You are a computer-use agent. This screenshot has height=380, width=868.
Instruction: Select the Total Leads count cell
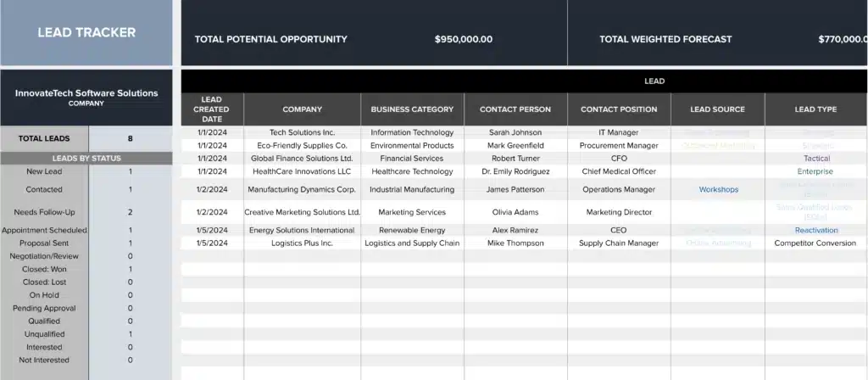[130, 138]
